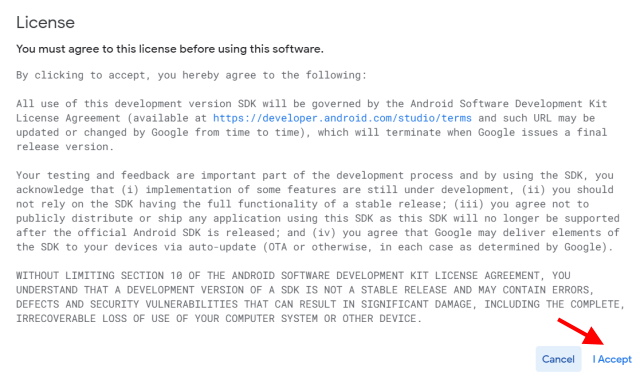Click the 'DEFECTS AND SECURITY VULNERABILITIES' line
Viewport: 640px width, 377px height.
[320, 304]
